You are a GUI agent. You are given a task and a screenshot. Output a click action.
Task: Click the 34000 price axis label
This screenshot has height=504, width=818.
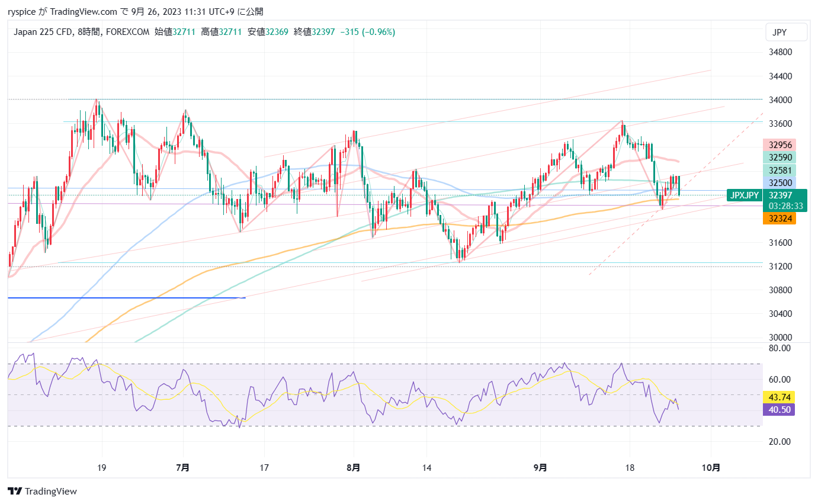779,99
